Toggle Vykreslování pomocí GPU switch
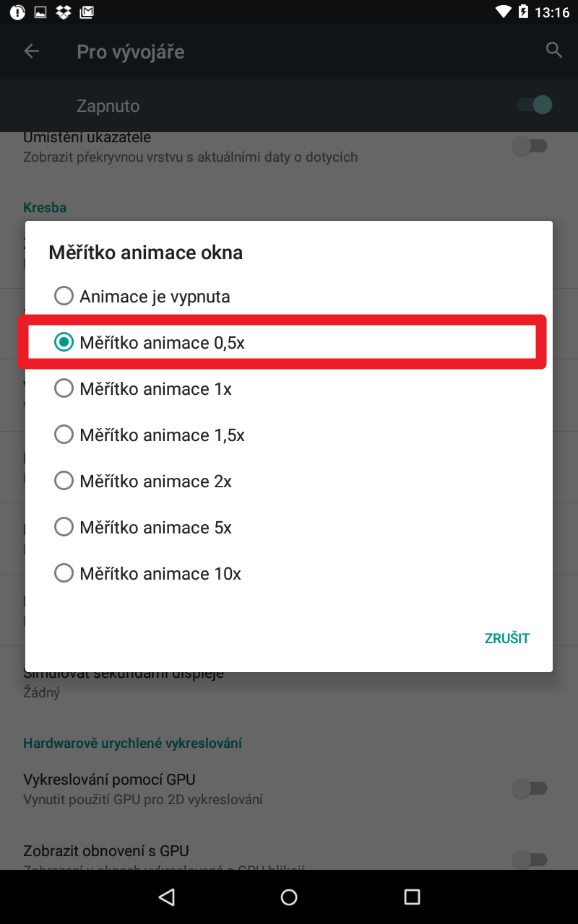Screen dimensions: 578x924 [530, 788]
